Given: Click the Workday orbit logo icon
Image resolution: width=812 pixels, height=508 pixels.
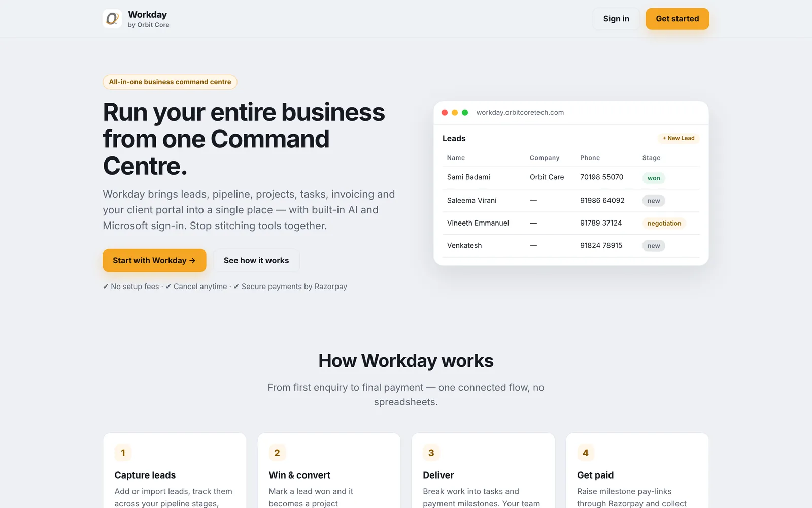Looking at the screenshot, I should pyautogui.click(x=112, y=19).
